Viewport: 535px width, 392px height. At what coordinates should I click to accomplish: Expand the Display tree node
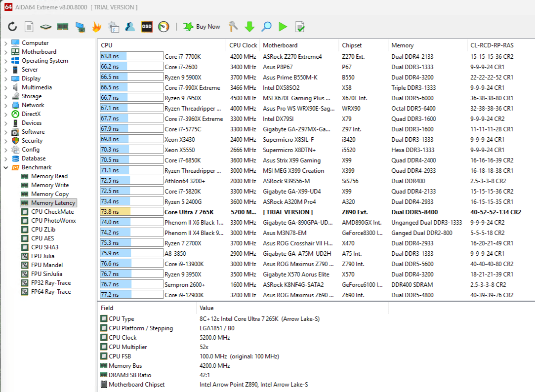coord(6,78)
